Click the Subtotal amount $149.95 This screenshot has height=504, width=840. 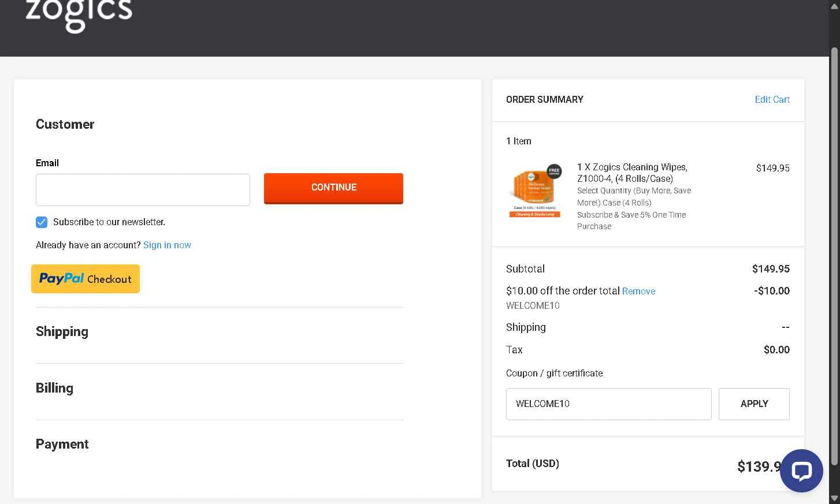[x=771, y=269]
